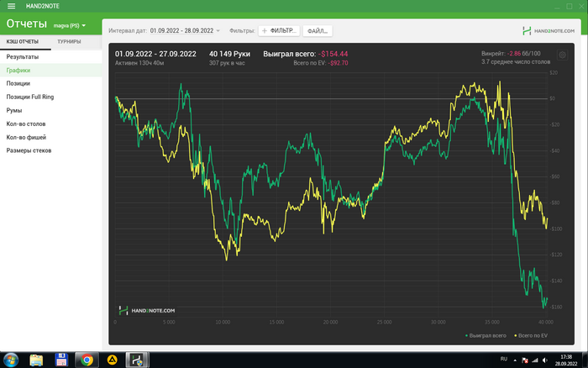Toggle the Всего по EV legend series
This screenshot has width=588, height=368.
[531, 336]
